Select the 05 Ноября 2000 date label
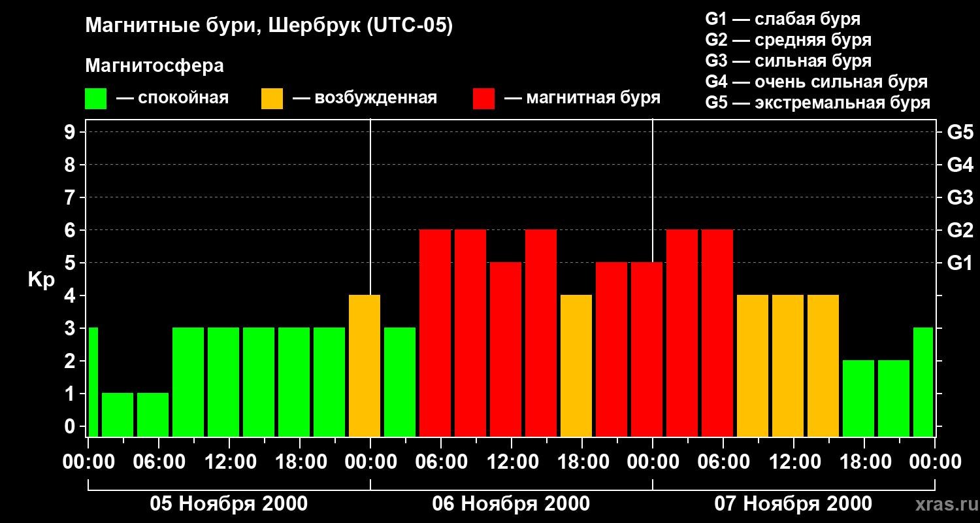 (x=229, y=504)
